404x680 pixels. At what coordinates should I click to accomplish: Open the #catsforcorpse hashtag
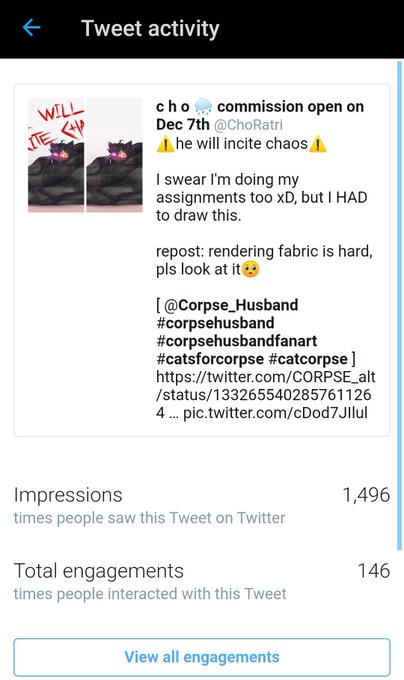click(210, 359)
